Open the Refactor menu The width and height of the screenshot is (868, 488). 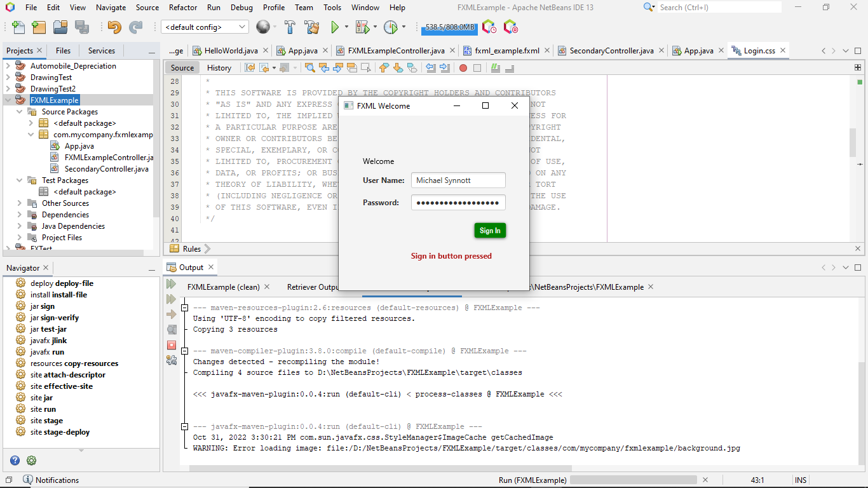click(x=182, y=8)
